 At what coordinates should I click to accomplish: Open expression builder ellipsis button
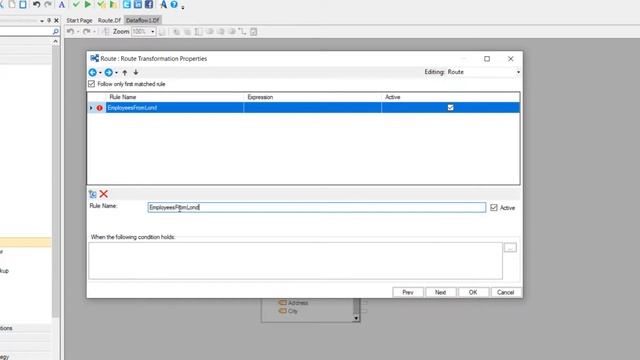pyautogui.click(x=510, y=248)
